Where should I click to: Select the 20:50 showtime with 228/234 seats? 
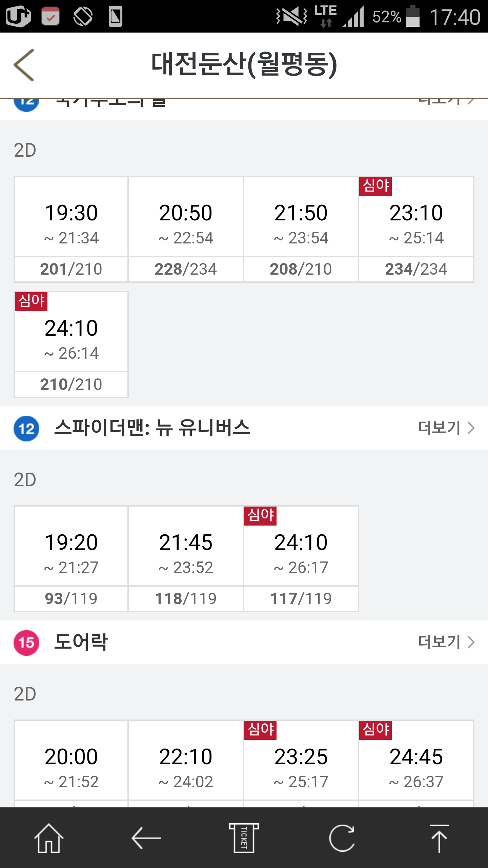(x=186, y=229)
